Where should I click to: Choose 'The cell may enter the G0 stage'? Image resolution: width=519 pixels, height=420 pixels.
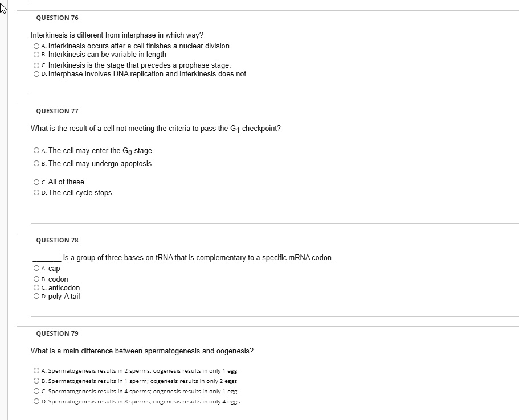(36, 151)
